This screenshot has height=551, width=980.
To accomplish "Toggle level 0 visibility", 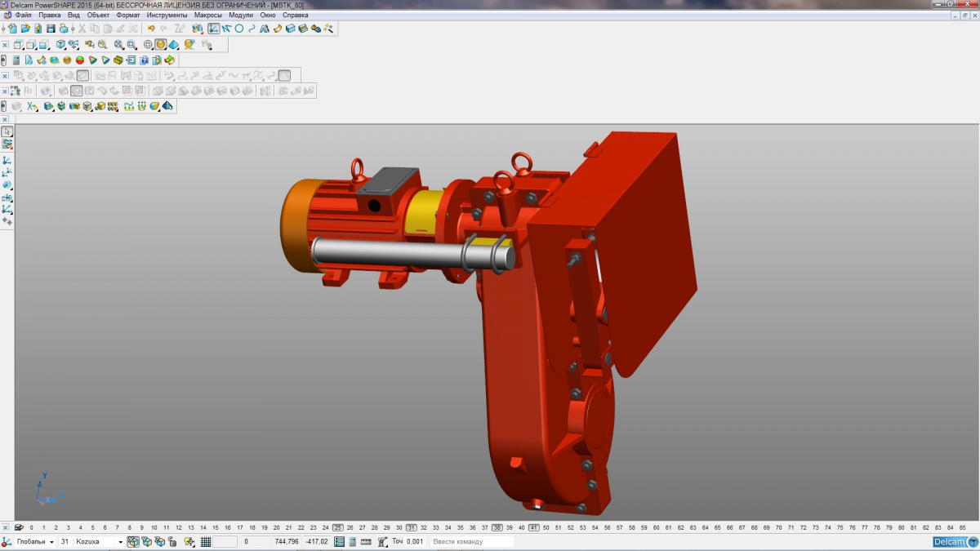I will pos(32,527).
